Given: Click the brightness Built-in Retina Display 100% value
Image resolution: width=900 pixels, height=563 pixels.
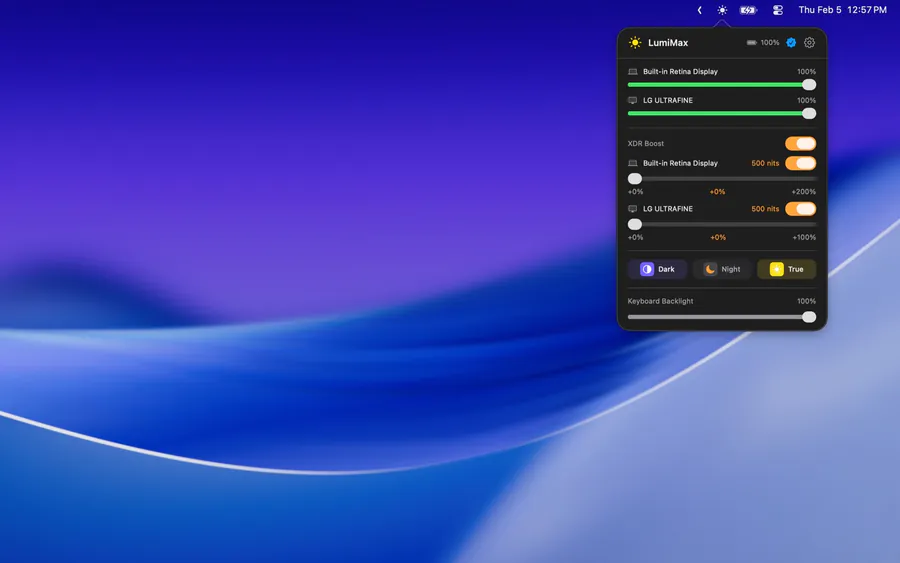Looking at the screenshot, I should point(806,72).
